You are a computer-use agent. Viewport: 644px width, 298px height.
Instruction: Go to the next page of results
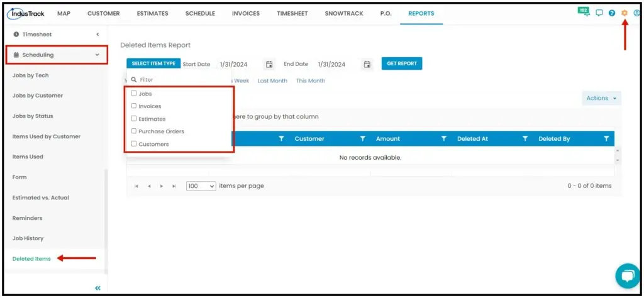[x=162, y=186]
